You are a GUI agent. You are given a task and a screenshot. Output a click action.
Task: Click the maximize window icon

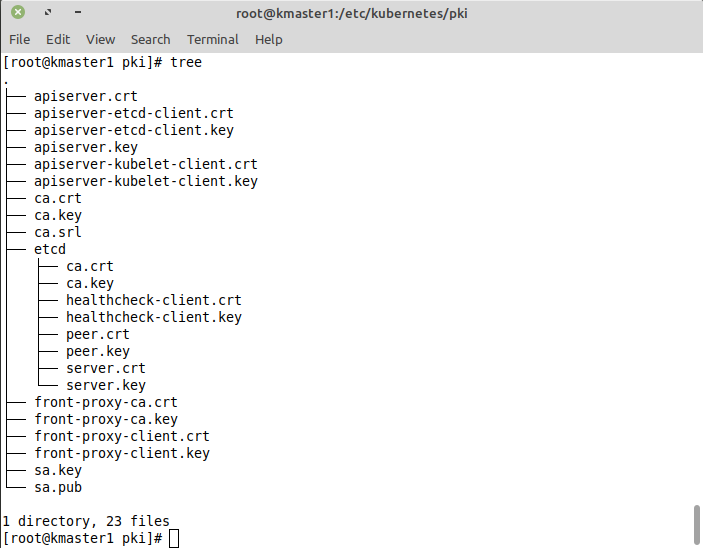(x=48, y=13)
